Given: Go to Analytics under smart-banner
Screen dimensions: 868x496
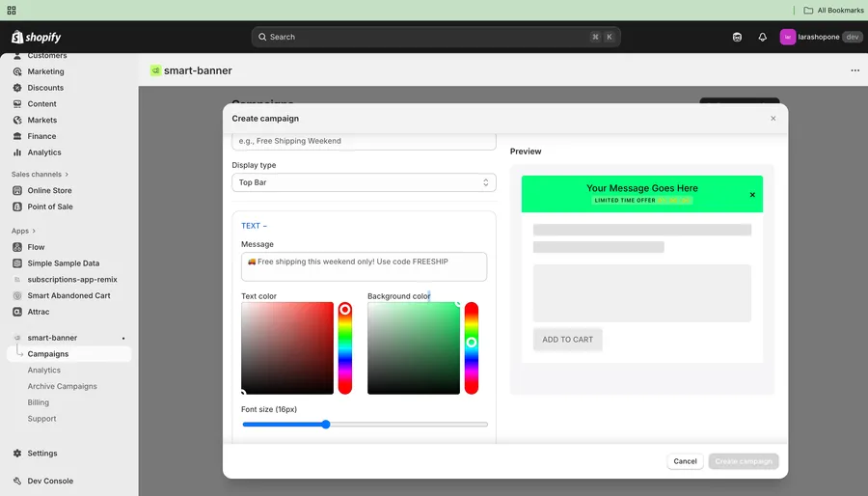Looking at the screenshot, I should [44, 370].
